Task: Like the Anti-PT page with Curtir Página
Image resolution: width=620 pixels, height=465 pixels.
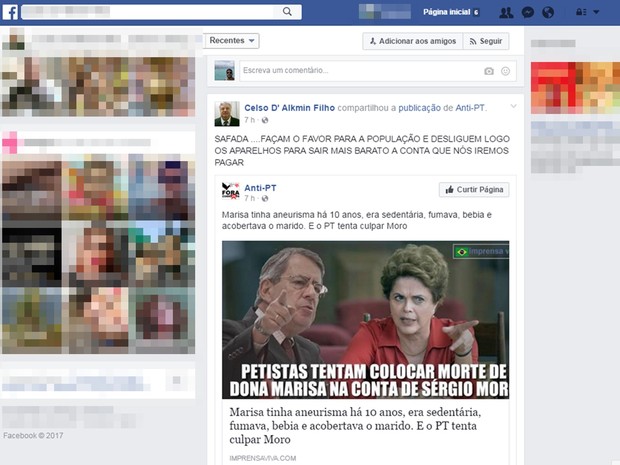Action: pos(474,190)
